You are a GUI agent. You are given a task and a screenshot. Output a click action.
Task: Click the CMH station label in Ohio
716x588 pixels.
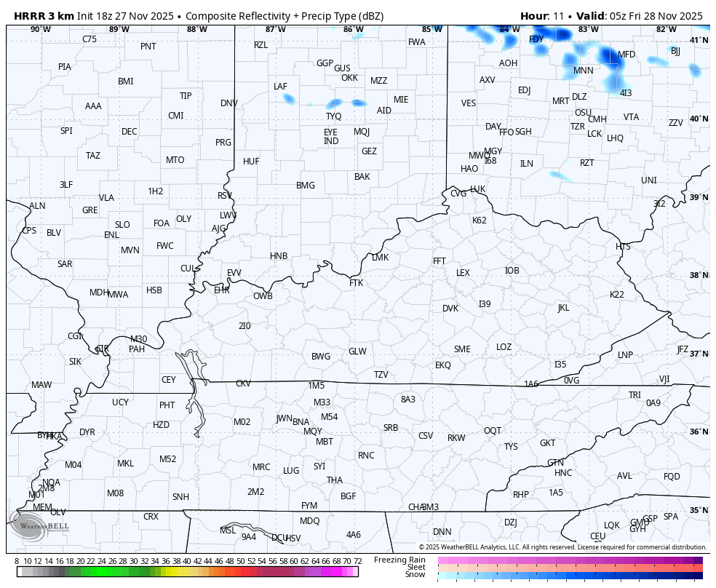597,119
